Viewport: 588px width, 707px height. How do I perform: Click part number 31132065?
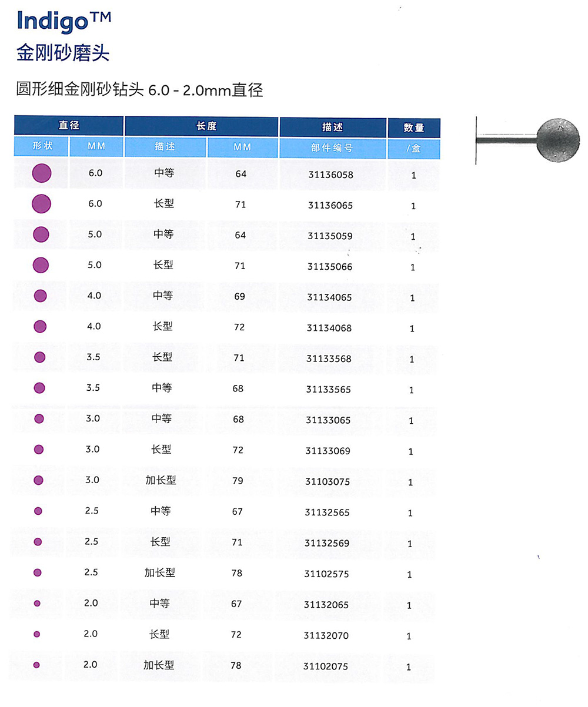(326, 605)
